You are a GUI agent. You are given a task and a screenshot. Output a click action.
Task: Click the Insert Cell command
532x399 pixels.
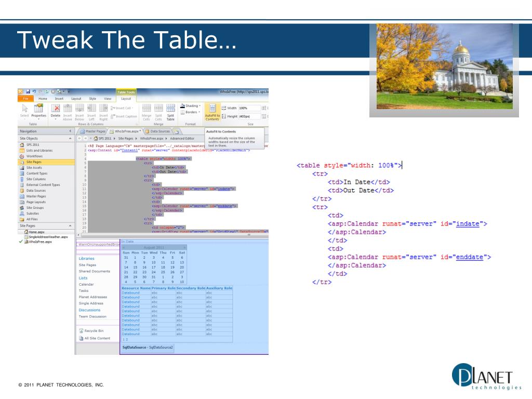pos(122,108)
